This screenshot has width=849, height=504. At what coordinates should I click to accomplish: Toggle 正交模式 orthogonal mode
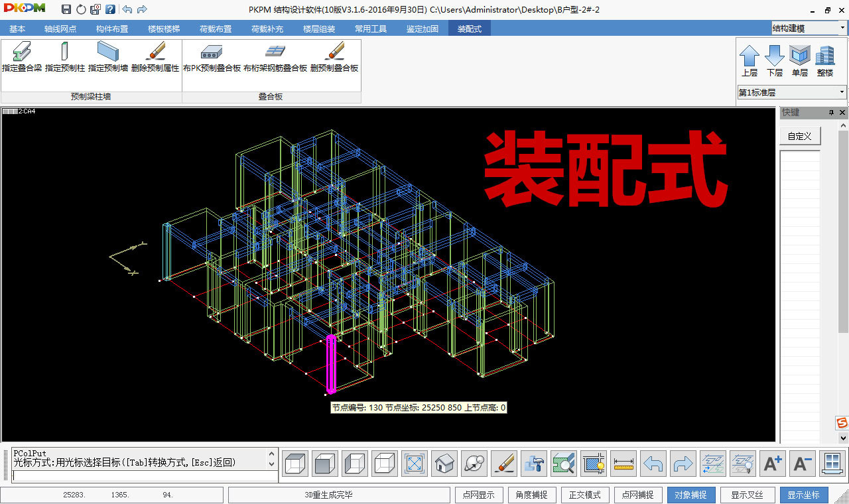tap(585, 495)
